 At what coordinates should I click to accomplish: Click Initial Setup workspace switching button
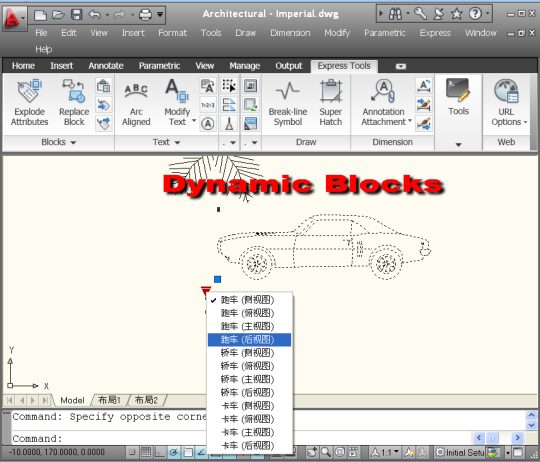(x=460, y=452)
